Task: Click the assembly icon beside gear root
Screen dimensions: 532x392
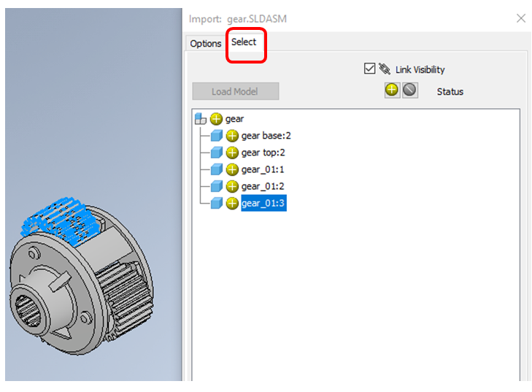Action: point(201,119)
